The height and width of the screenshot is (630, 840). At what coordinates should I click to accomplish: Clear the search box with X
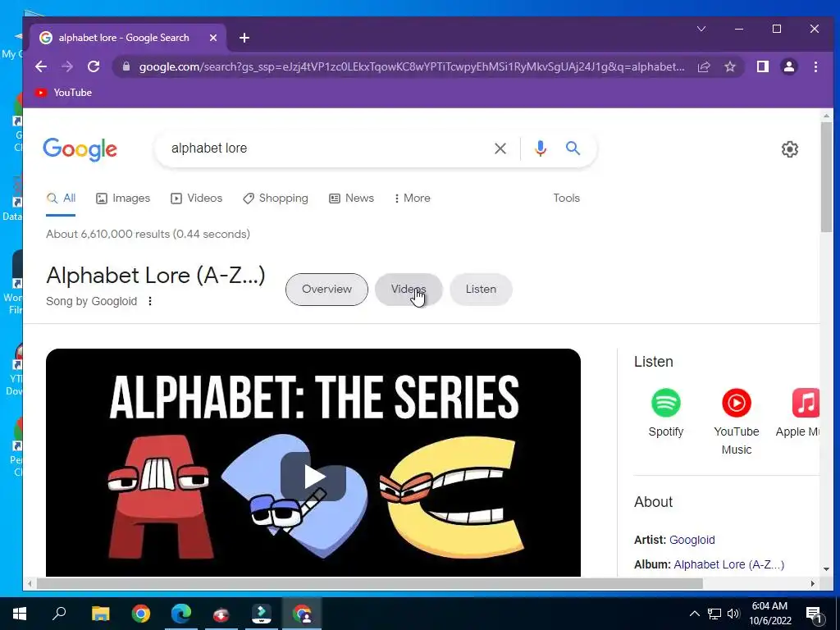500,148
